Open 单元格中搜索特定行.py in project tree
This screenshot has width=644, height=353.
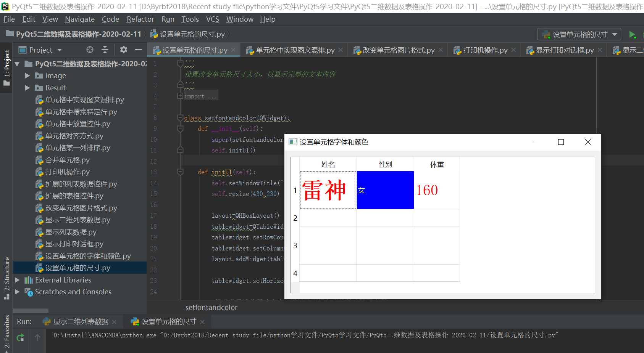(x=81, y=112)
